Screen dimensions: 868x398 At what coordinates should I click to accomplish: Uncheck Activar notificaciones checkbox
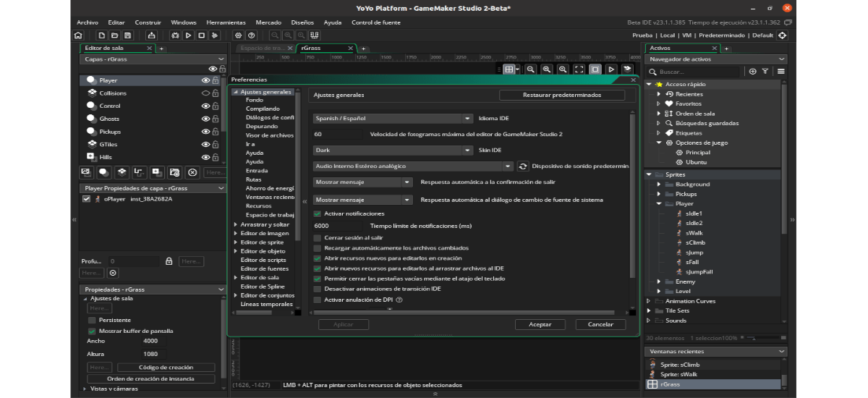click(x=318, y=214)
